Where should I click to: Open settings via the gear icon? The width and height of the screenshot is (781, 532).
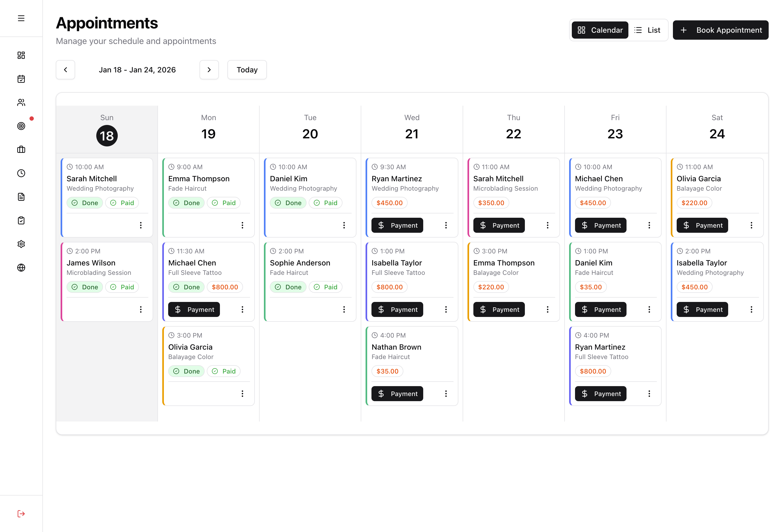(21, 244)
